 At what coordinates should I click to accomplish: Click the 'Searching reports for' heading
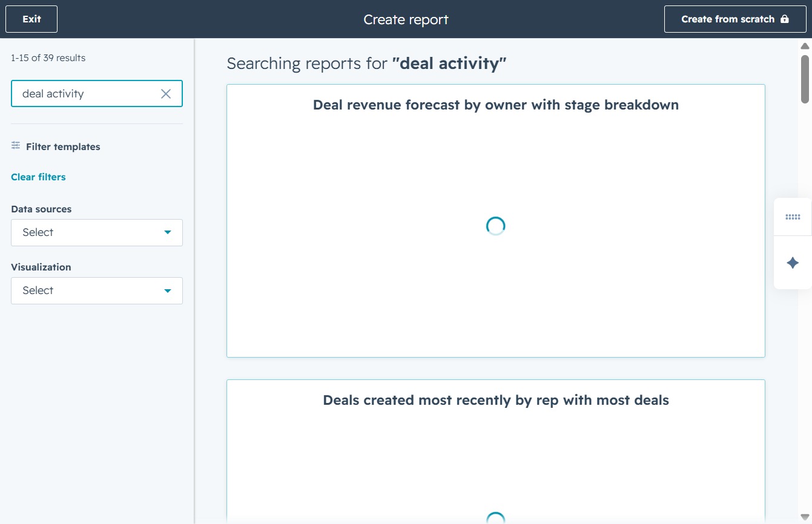click(x=366, y=64)
